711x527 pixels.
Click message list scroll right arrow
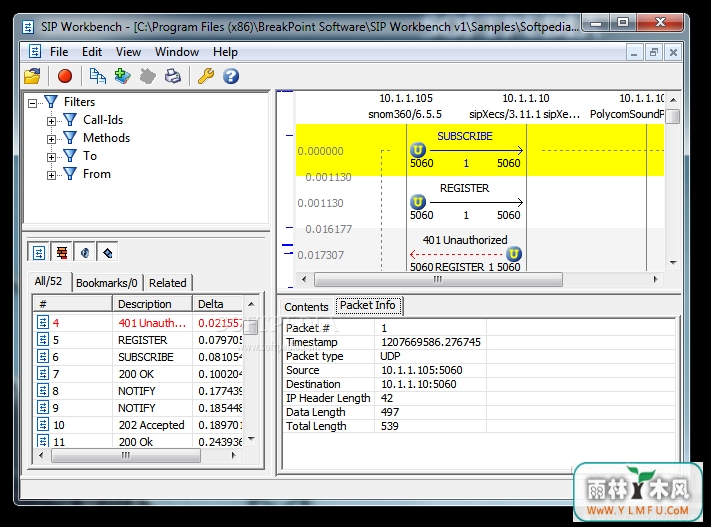tap(234, 455)
